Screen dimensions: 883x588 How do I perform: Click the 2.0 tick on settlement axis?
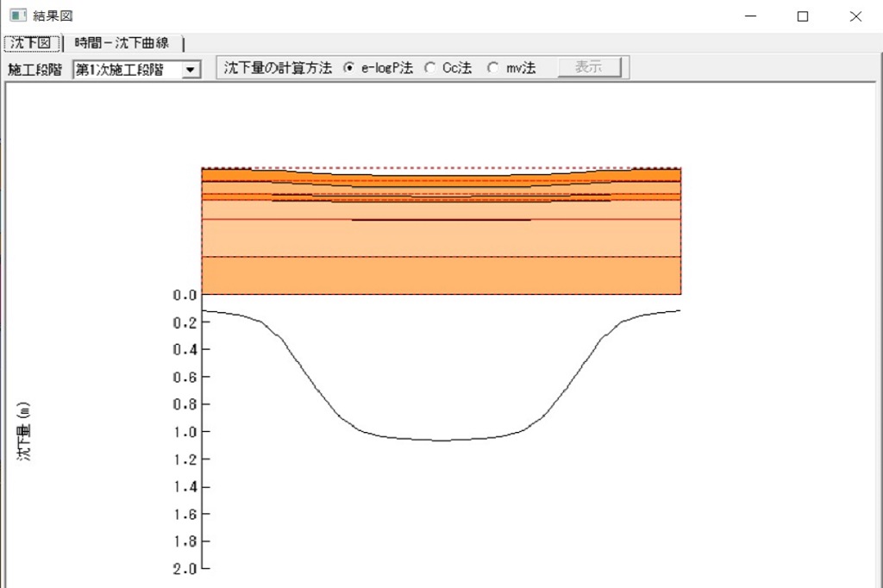(x=185, y=569)
